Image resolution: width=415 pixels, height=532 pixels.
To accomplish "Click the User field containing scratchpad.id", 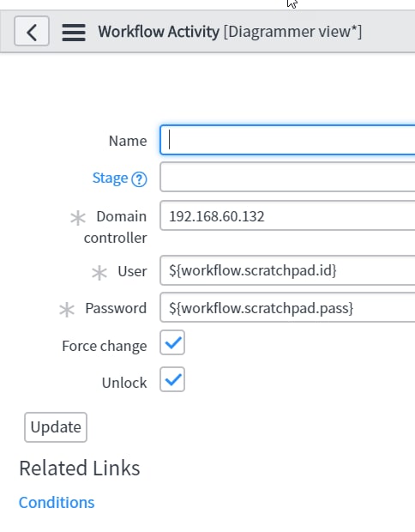I will (x=287, y=270).
